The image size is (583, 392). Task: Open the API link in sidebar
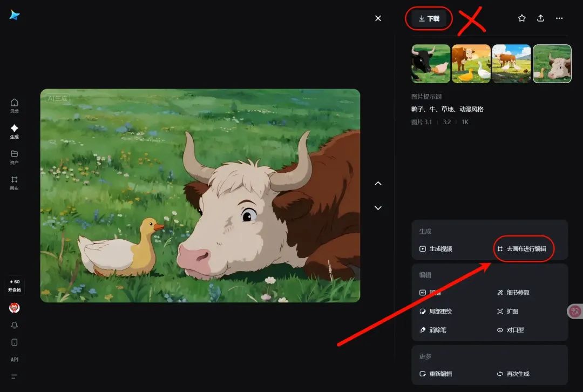[15, 360]
